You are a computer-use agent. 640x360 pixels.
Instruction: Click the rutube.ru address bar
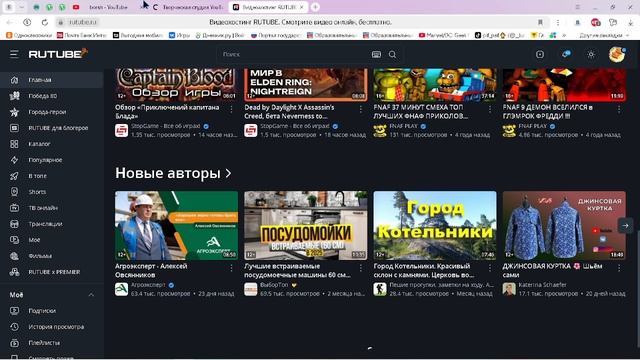tap(83, 22)
